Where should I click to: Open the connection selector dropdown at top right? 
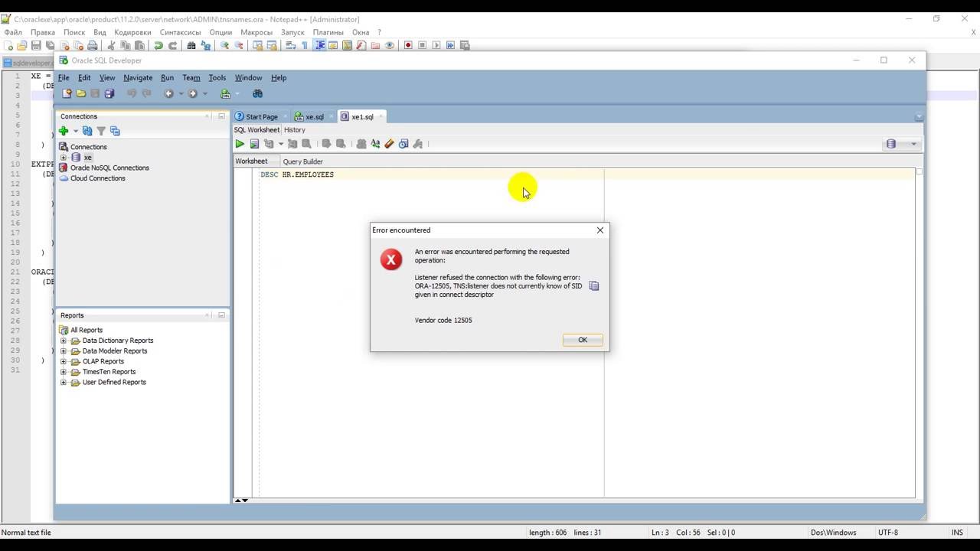pyautogui.click(x=901, y=144)
